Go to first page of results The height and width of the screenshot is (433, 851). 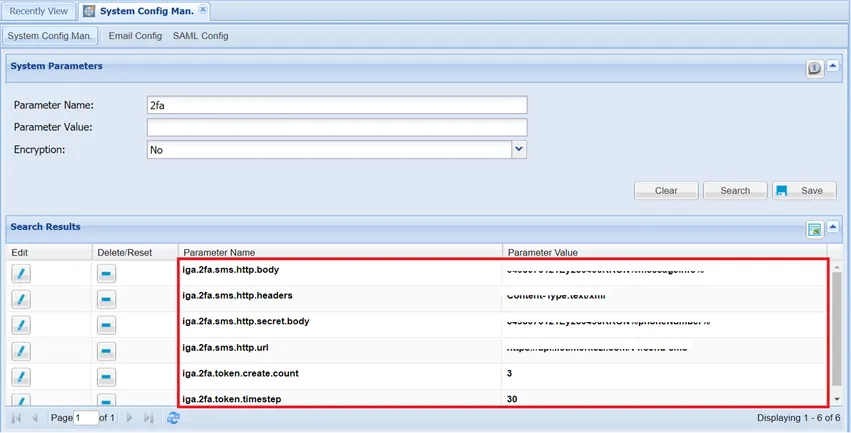click(16, 418)
